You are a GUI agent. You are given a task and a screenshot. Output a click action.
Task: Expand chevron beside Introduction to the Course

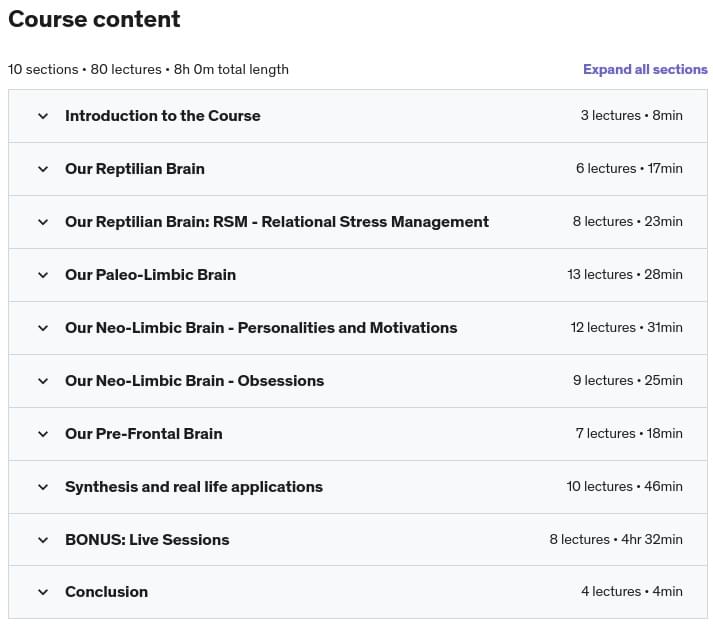point(43,116)
